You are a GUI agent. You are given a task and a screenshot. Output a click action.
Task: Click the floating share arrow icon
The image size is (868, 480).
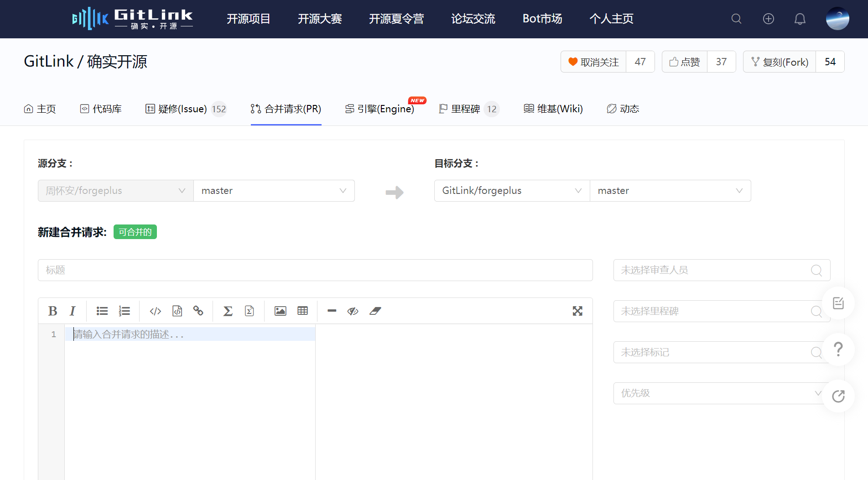[838, 396]
